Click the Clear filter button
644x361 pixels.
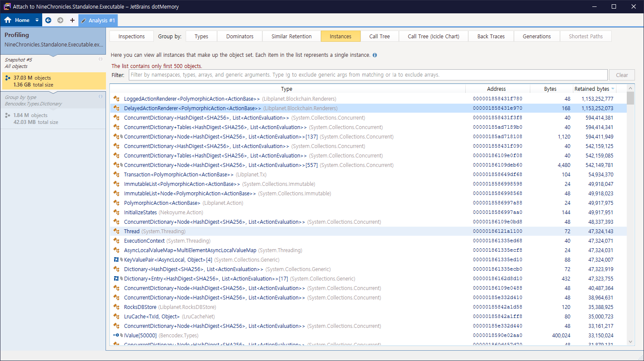[622, 75]
